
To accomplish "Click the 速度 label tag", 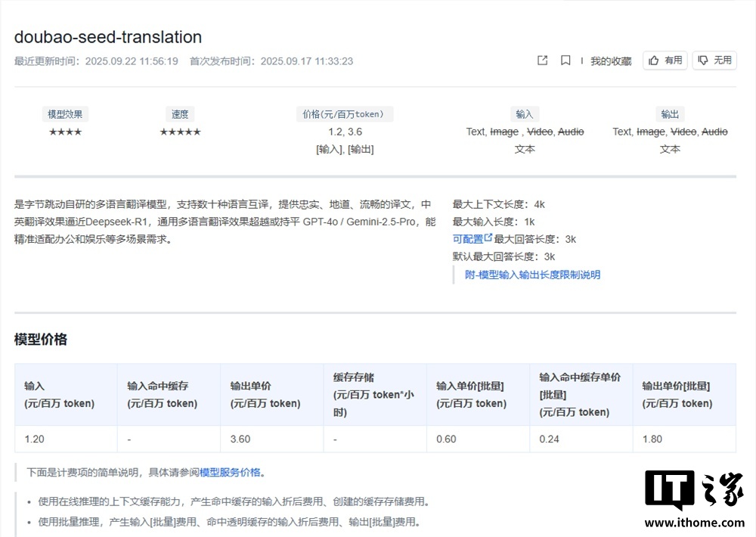I will tap(180, 113).
